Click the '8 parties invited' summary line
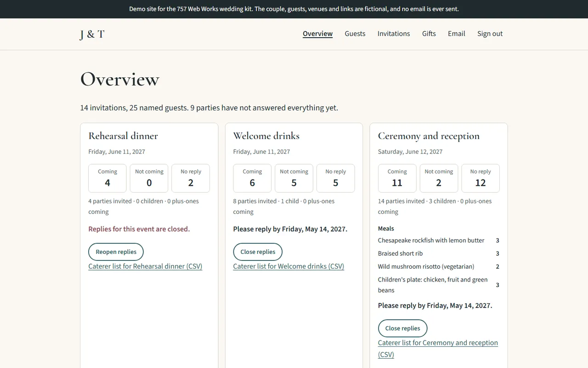Screen dimensions: 588x368 pos(284,207)
